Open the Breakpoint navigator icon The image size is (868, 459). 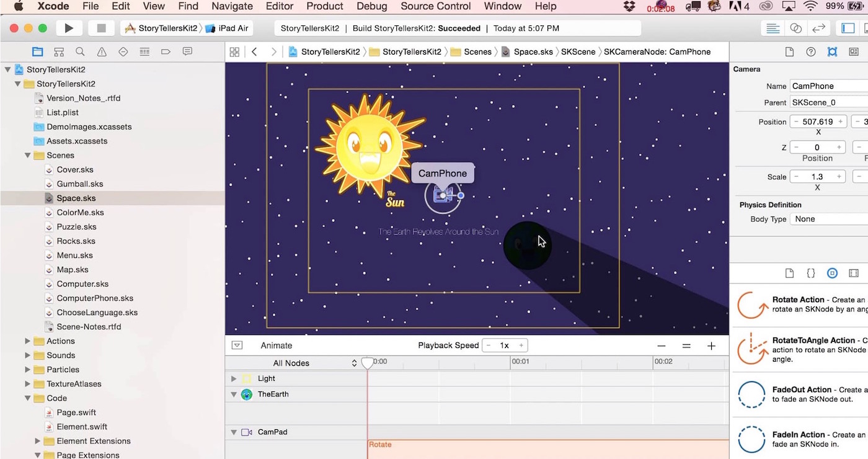point(166,51)
